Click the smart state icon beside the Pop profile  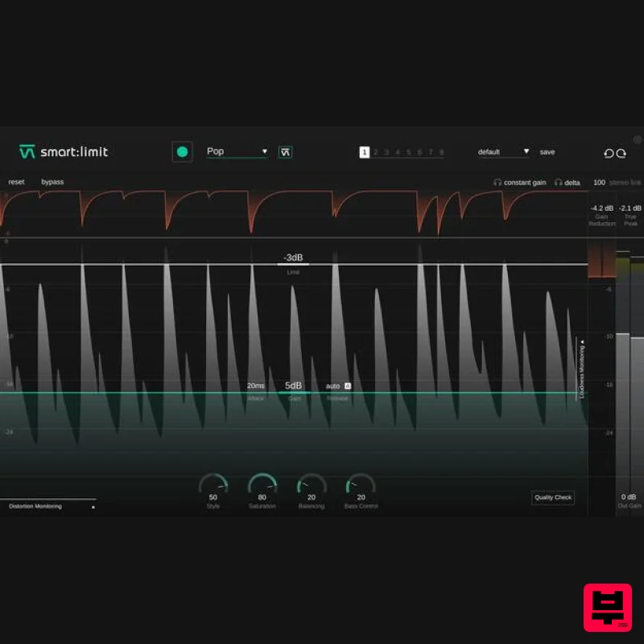coord(285,152)
